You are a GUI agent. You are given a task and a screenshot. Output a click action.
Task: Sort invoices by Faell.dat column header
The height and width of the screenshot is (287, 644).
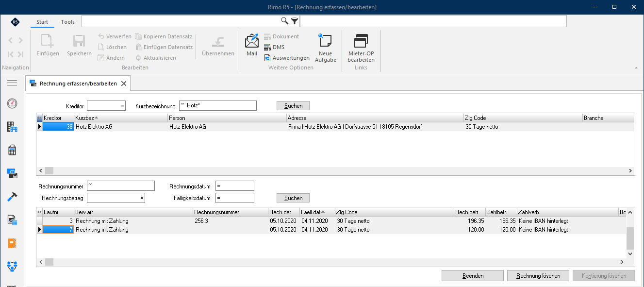(x=317, y=212)
